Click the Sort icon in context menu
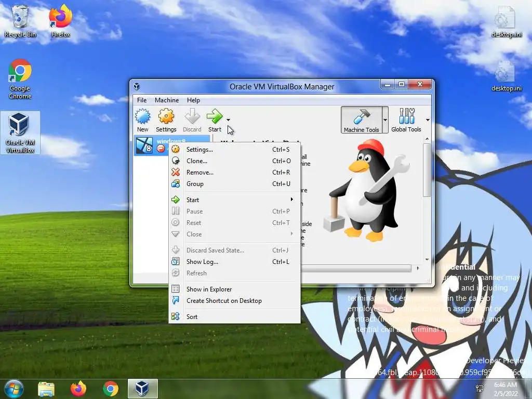 coord(176,316)
